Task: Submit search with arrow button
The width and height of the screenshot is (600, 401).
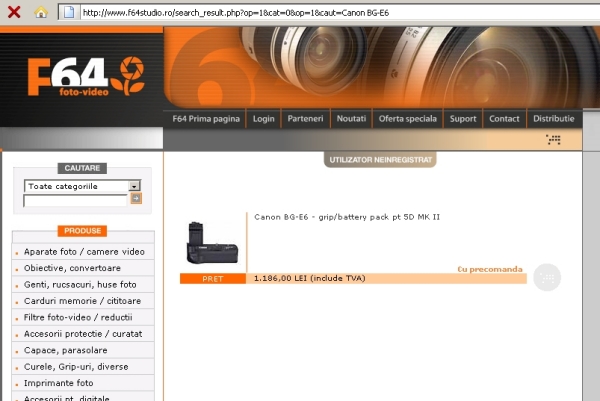Action: click(x=136, y=198)
